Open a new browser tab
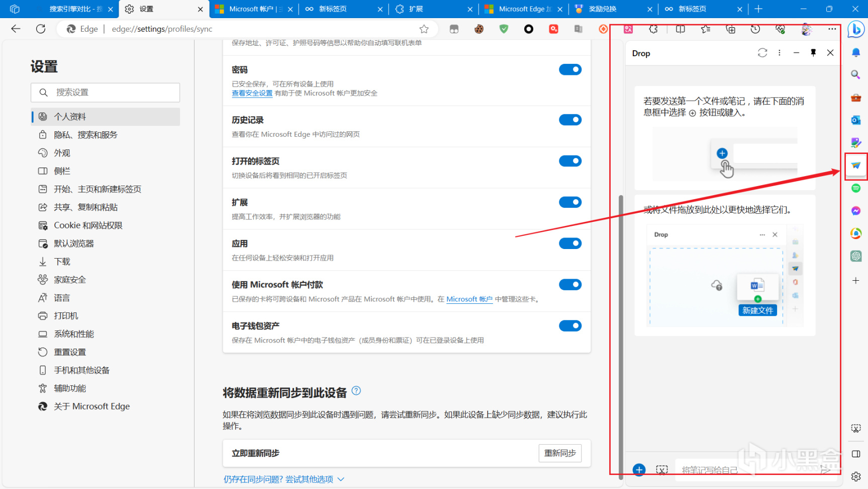Screen dimensions: 868x489 758,9
